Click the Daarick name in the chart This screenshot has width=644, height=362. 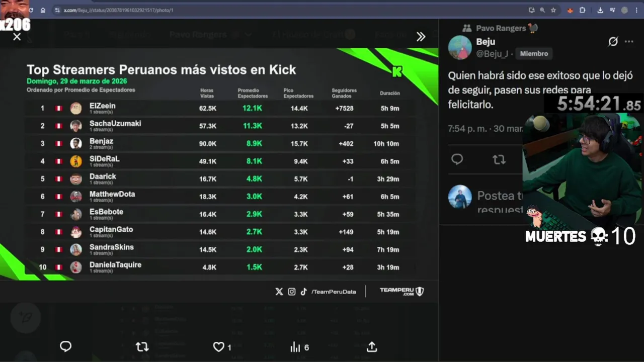point(103,176)
